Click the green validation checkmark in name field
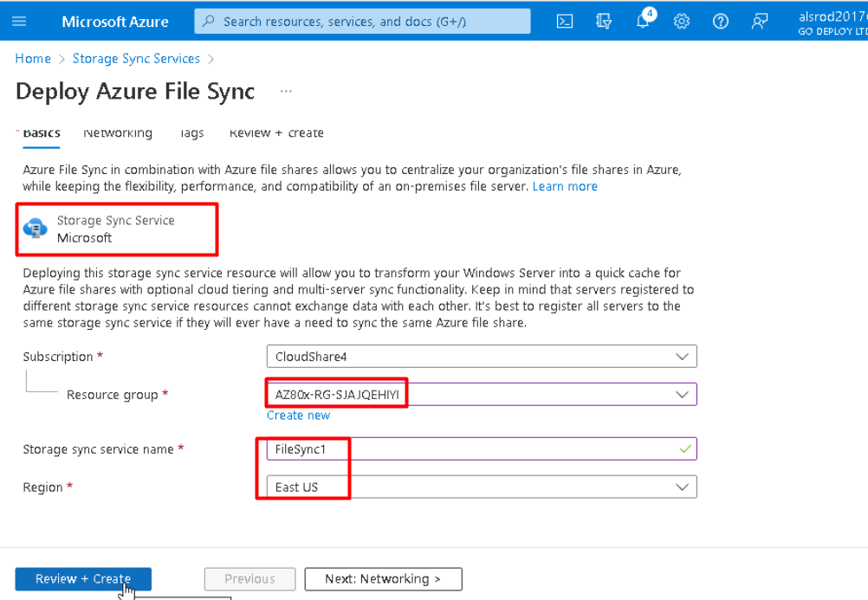Image resolution: width=868 pixels, height=600 pixels. 685,448
